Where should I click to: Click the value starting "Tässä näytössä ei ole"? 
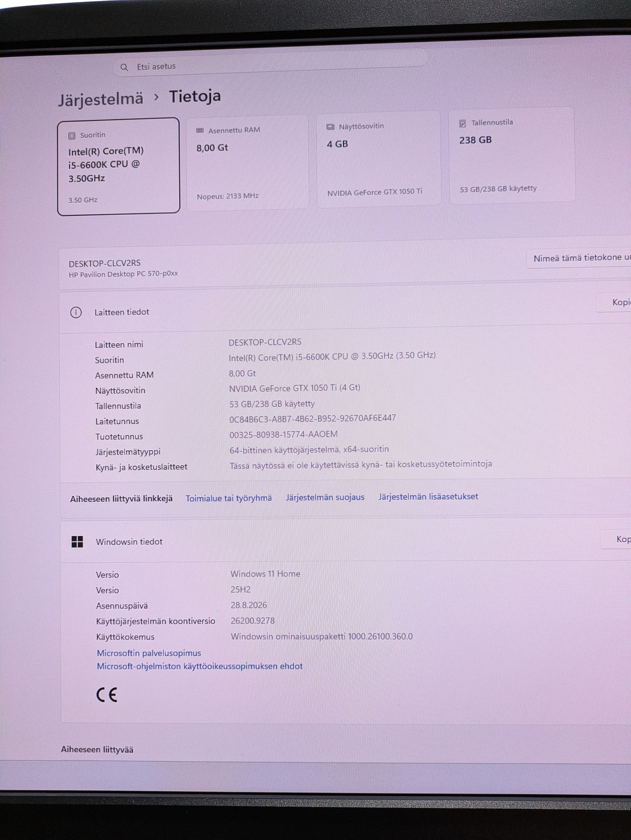[361, 464]
